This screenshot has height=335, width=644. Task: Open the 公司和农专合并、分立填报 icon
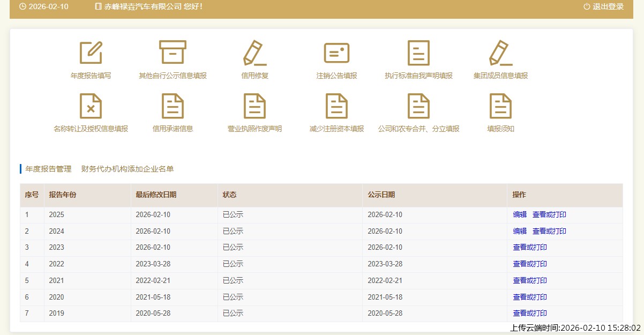[x=418, y=106]
